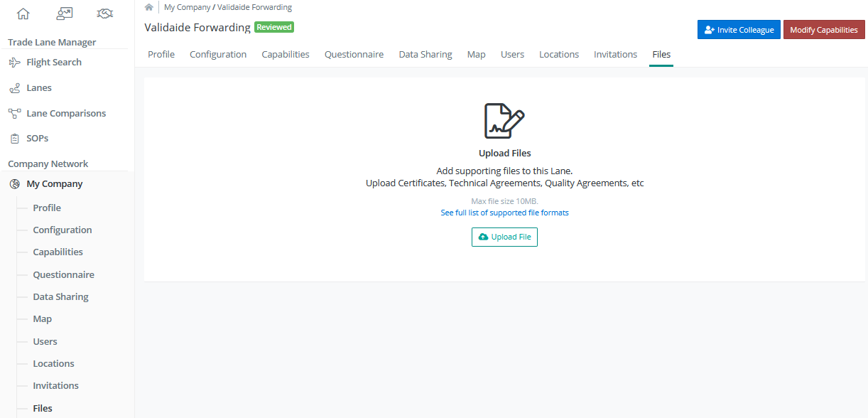The width and height of the screenshot is (868, 418).
Task: Select Map under My Company sidebar
Action: (x=42, y=319)
